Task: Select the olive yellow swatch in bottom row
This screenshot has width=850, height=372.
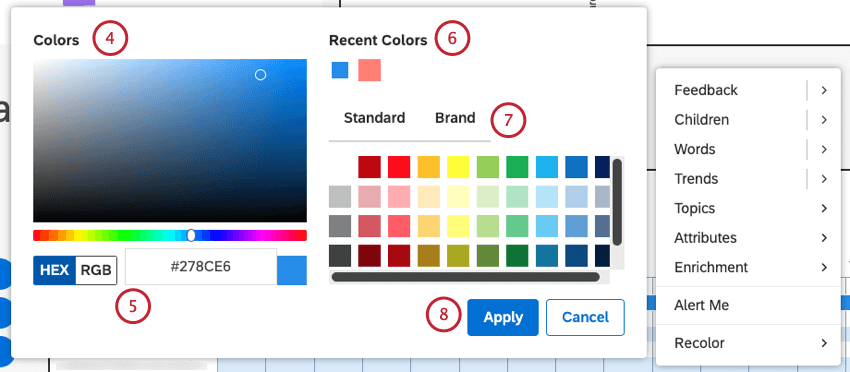Action: coord(458,256)
